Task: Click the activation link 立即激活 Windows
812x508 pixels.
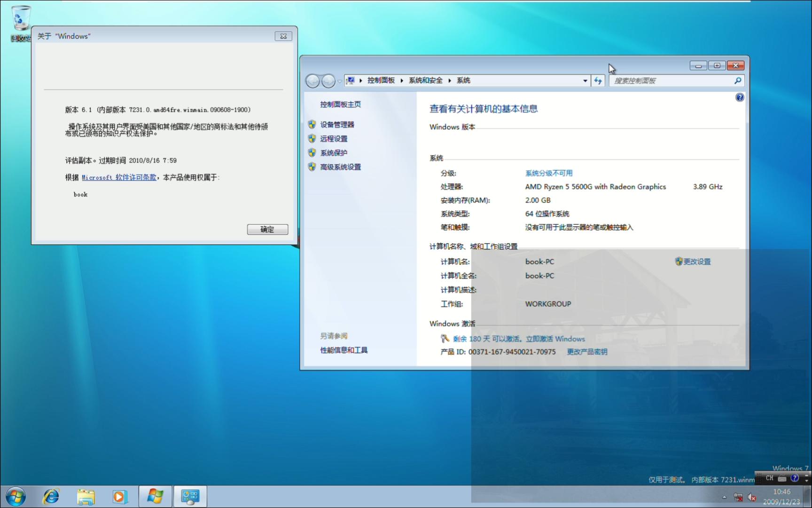Action: click(555, 339)
